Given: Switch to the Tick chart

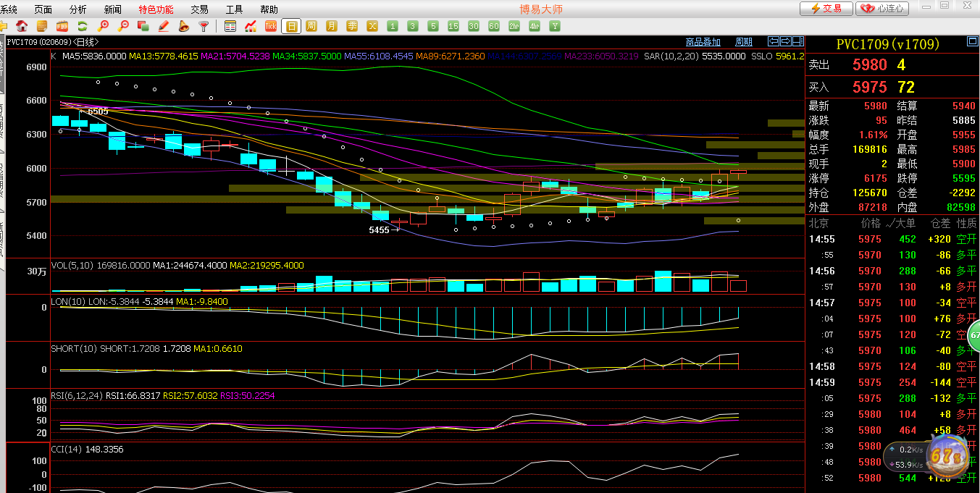Looking at the screenshot, I should coord(271,26).
